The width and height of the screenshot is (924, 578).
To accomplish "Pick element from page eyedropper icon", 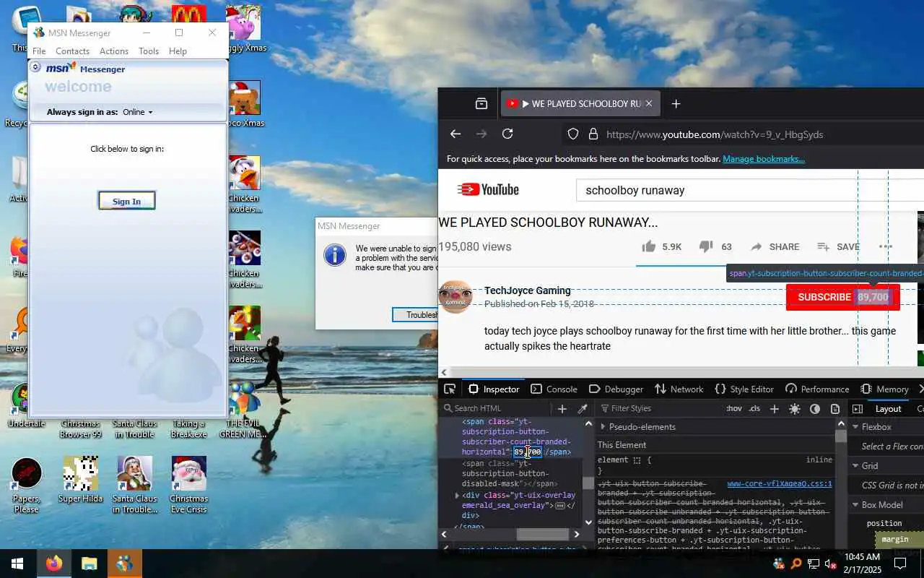I will (582, 408).
